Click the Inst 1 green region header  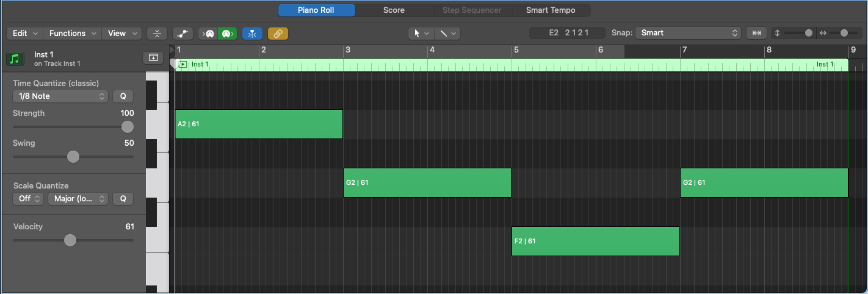tap(512, 65)
